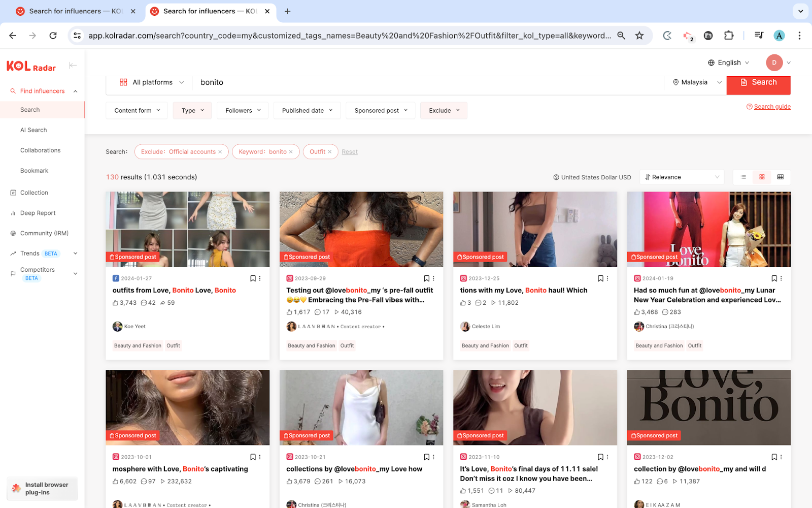812x508 pixels.
Task: Change language from English dropdown
Action: coord(728,62)
